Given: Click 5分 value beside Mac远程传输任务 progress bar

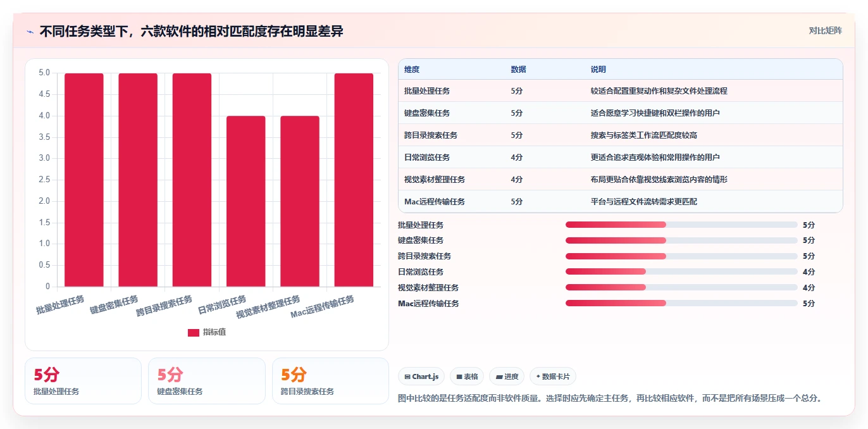Looking at the screenshot, I should [x=809, y=304].
